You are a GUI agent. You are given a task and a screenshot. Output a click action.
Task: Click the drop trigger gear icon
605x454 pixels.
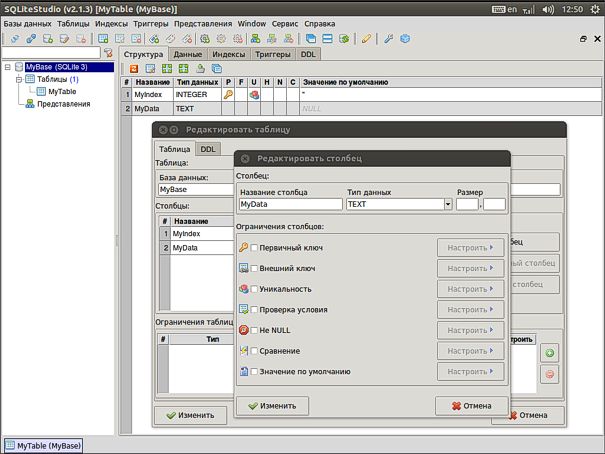point(238,39)
